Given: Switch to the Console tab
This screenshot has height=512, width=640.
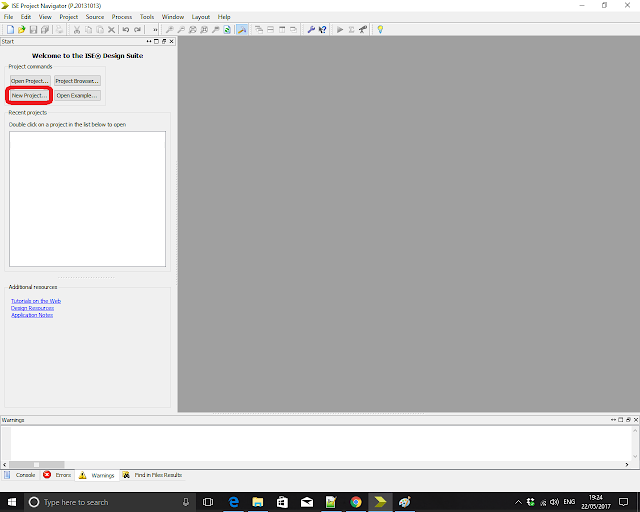Looking at the screenshot, I should click(x=20, y=475).
